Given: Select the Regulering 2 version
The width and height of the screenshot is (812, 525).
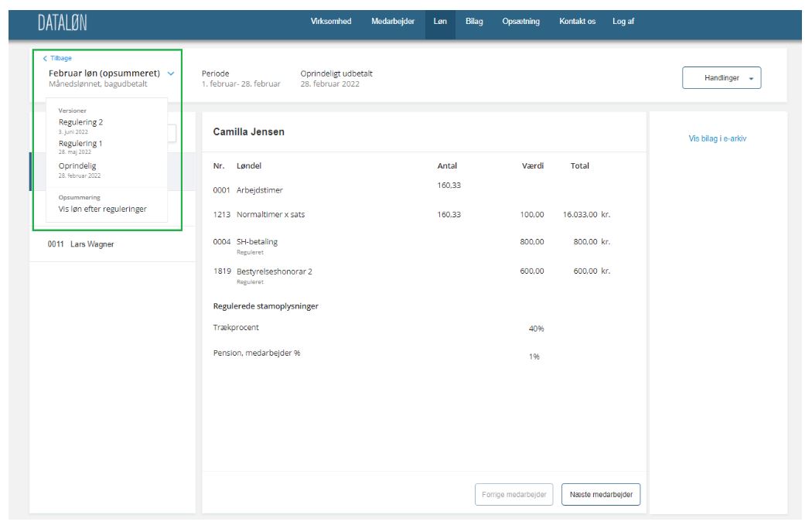Looking at the screenshot, I should pos(80,122).
